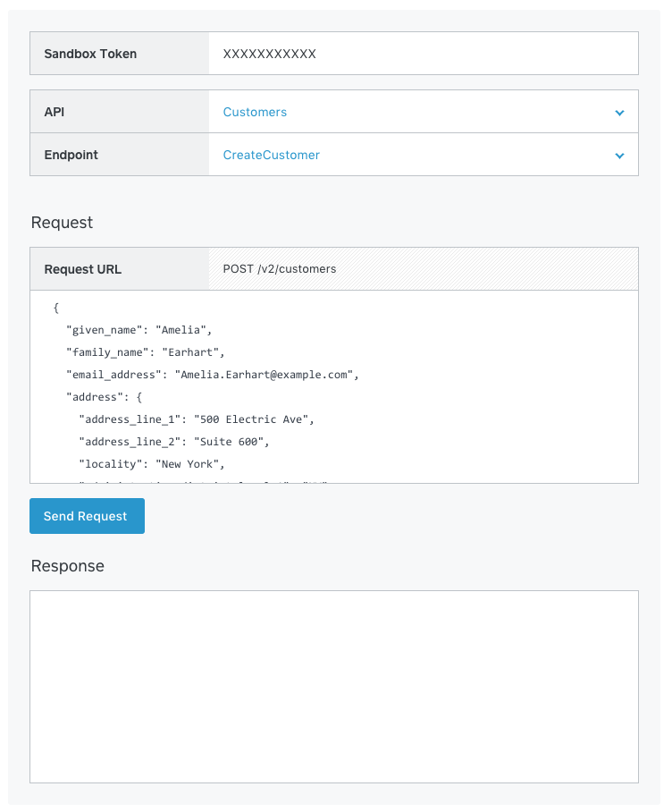Click the Endpoint row label

click(x=71, y=155)
